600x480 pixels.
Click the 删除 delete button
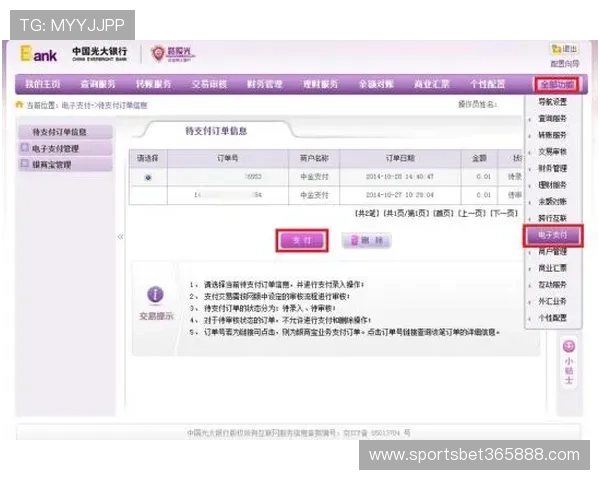click(367, 241)
